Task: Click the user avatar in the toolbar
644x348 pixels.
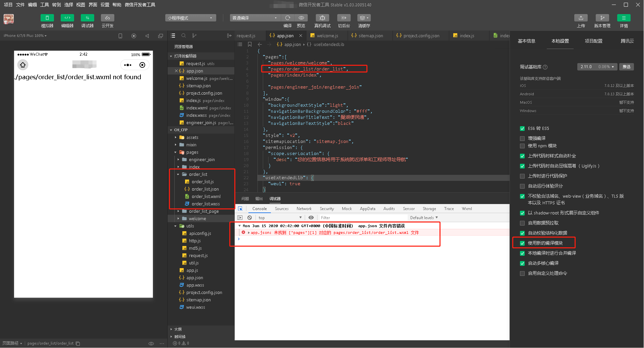Action: (9, 19)
